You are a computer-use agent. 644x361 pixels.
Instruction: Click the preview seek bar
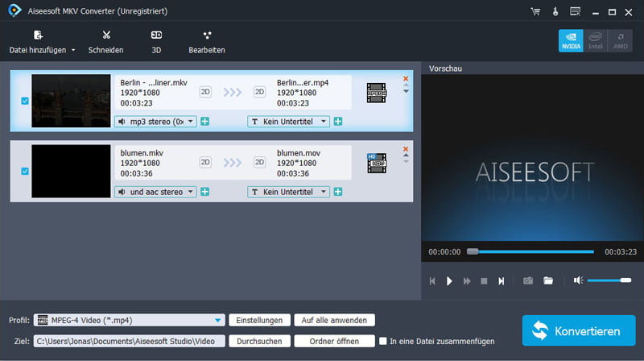(530, 251)
